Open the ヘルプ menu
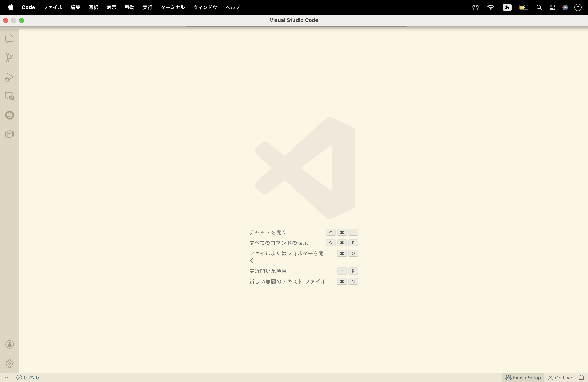 232,7
